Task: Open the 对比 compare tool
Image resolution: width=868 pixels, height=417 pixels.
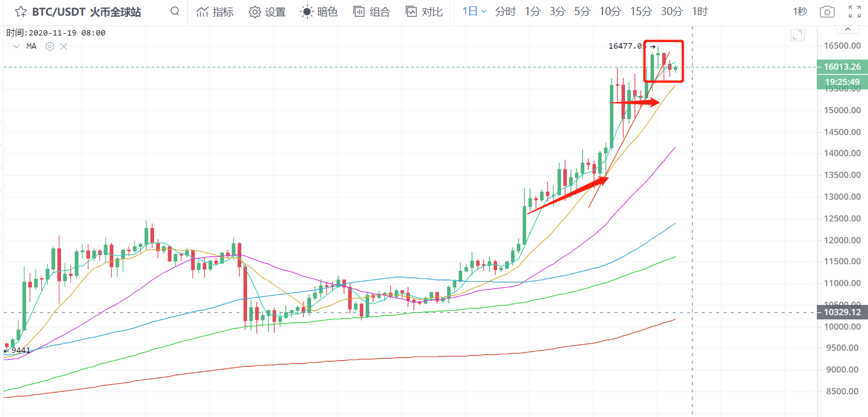Action: click(424, 12)
